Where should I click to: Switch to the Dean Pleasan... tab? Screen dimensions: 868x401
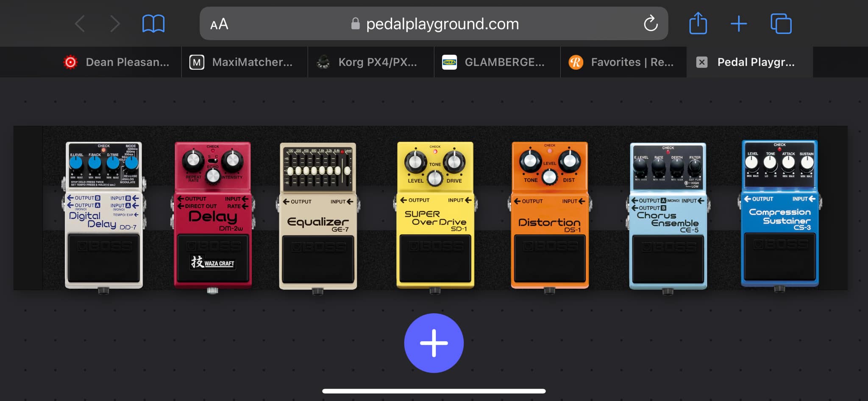click(x=118, y=62)
